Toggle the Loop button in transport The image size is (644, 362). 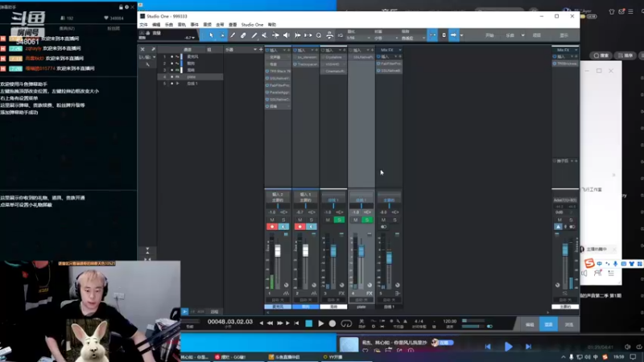346,323
